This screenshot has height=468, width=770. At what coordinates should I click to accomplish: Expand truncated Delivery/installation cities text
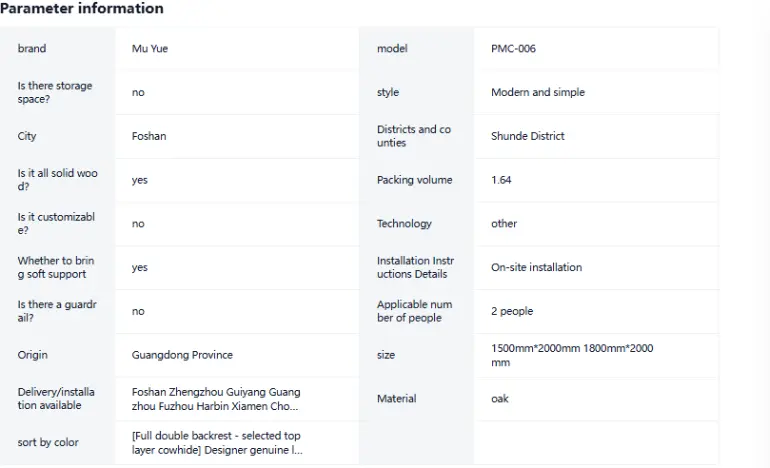(x=216, y=399)
